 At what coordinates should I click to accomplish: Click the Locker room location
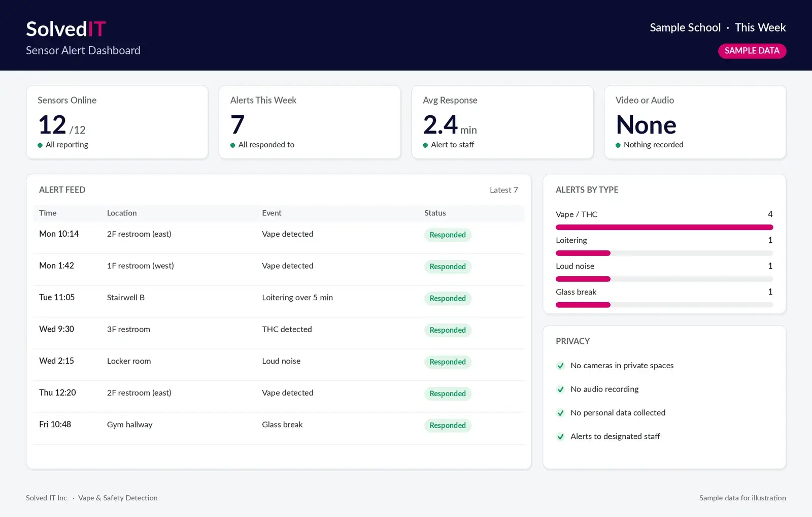tap(129, 361)
